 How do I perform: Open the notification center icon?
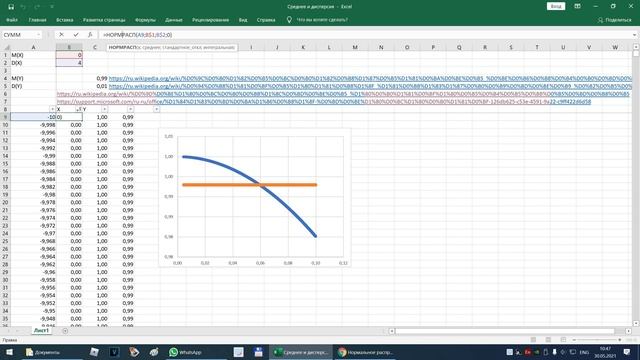(x=627, y=352)
